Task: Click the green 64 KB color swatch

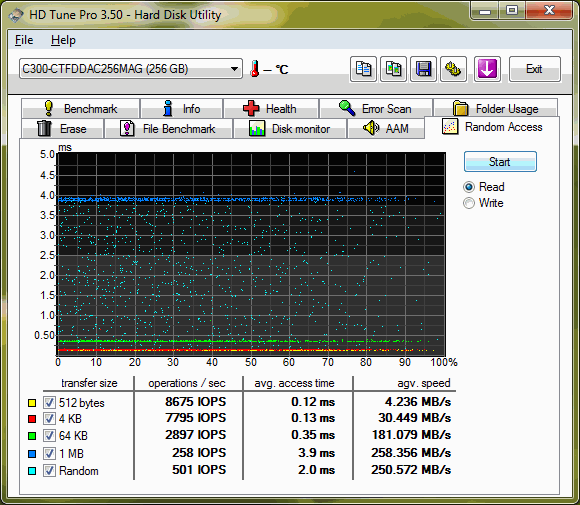Action: pos(32,436)
